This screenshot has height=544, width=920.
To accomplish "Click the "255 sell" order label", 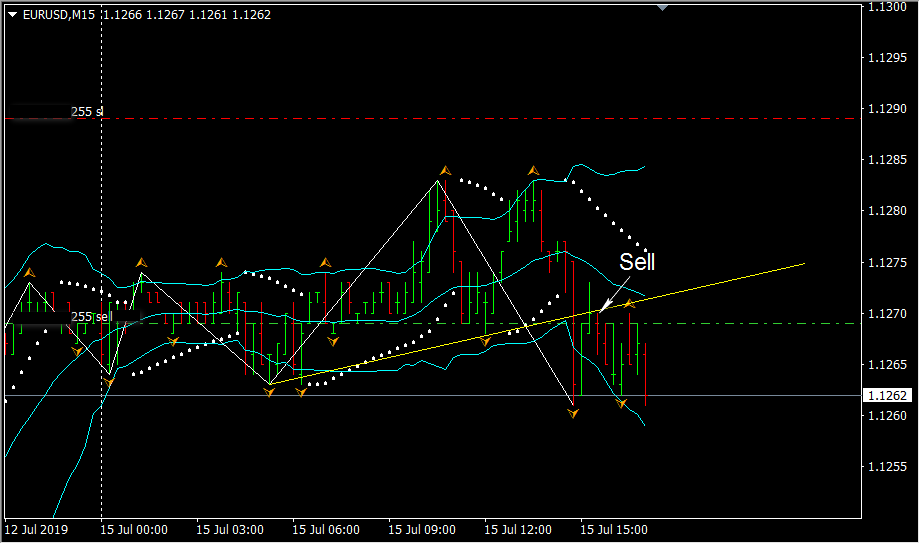I will click(x=92, y=317).
